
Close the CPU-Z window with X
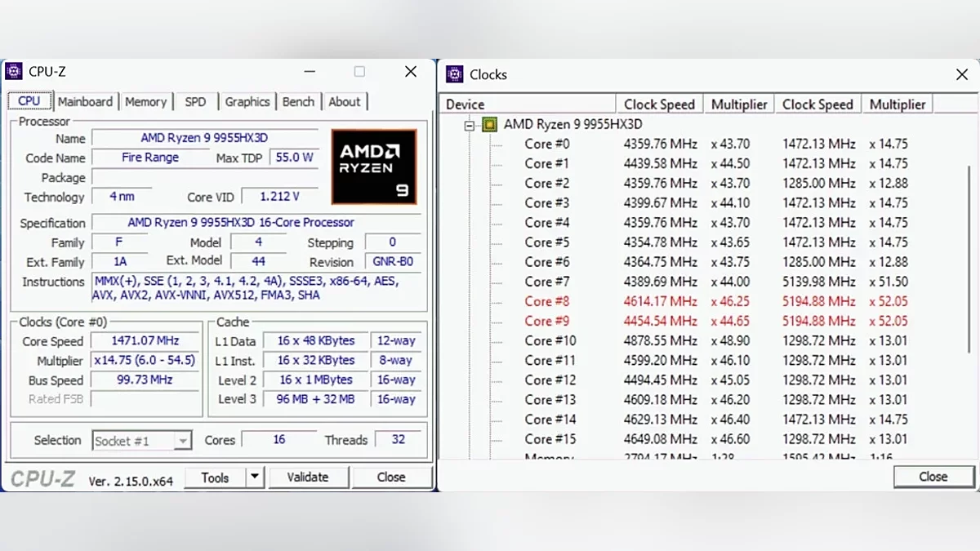[x=411, y=72]
